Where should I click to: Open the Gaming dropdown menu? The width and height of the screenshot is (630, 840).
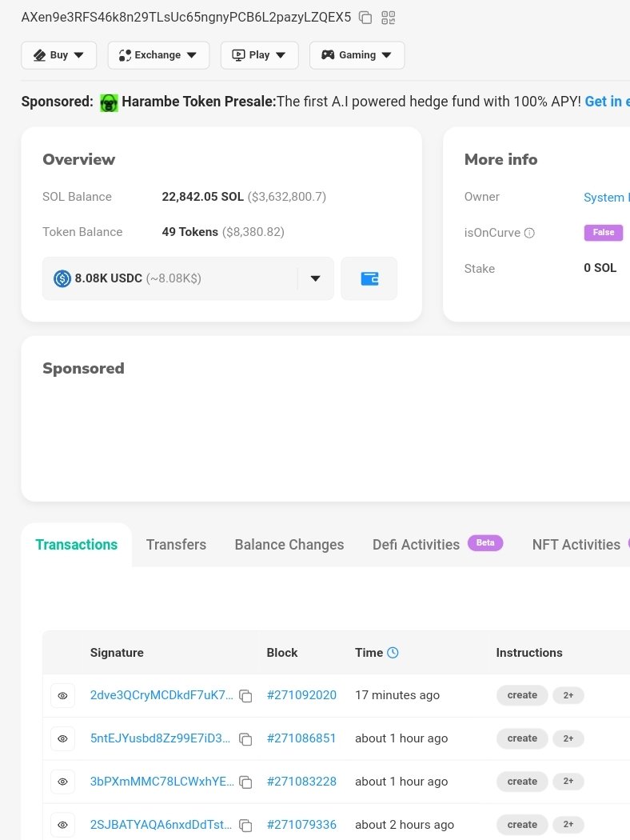[x=357, y=55]
